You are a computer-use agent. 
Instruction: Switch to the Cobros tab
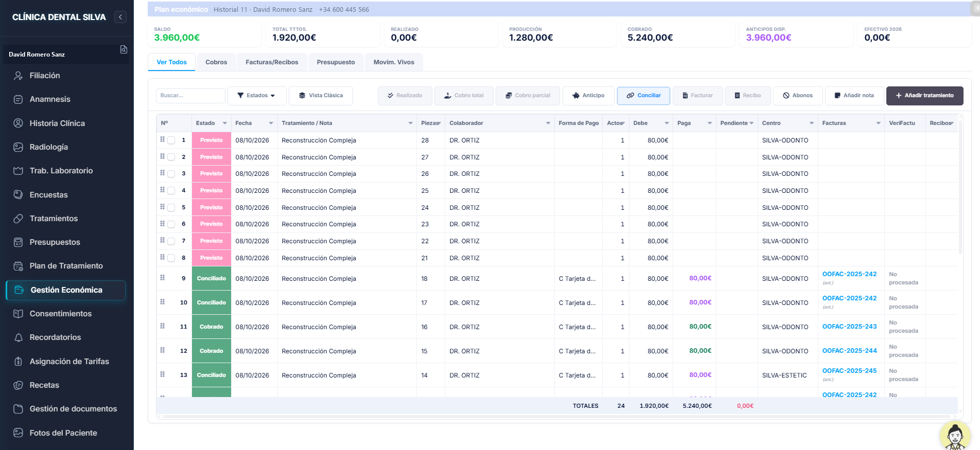pos(216,62)
